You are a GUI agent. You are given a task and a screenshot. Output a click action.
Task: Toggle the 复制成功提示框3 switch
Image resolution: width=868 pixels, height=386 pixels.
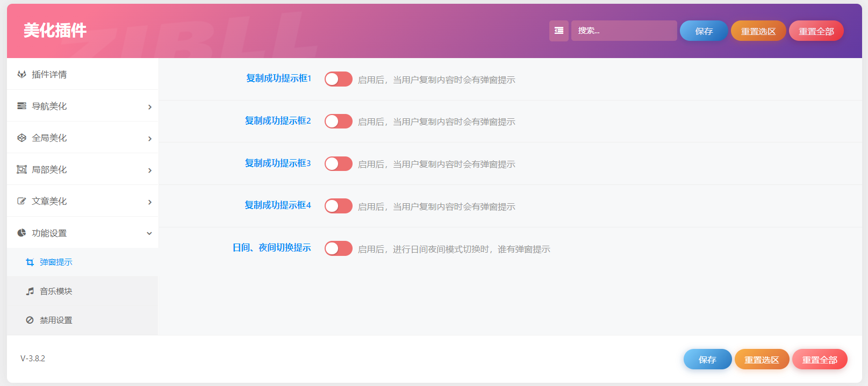[338, 163]
